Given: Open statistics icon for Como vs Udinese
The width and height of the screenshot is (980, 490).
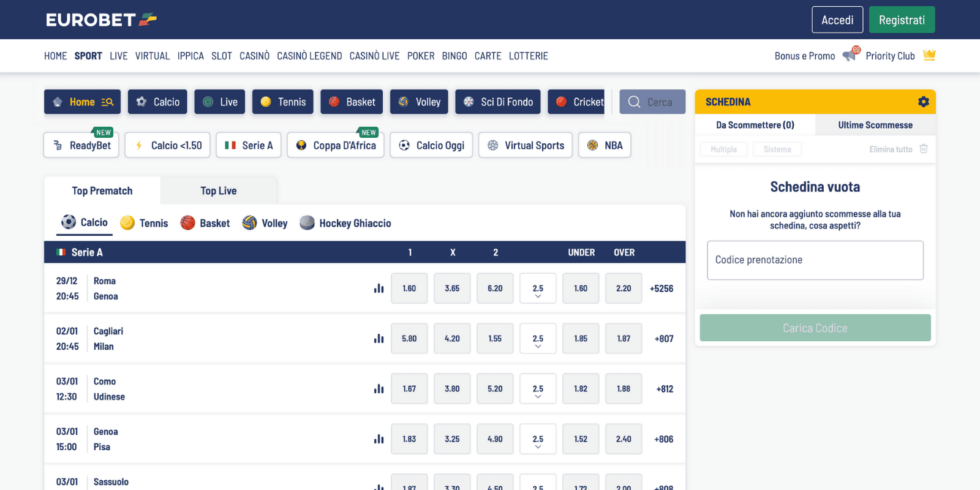Looking at the screenshot, I should tap(379, 388).
